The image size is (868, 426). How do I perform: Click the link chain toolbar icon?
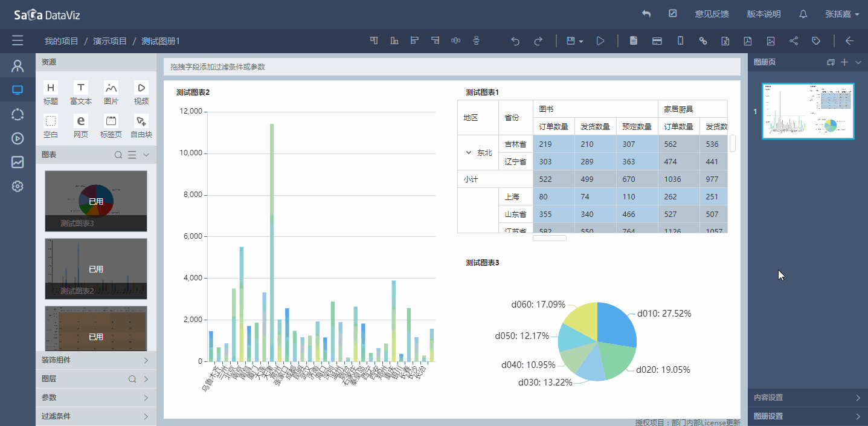(x=703, y=40)
